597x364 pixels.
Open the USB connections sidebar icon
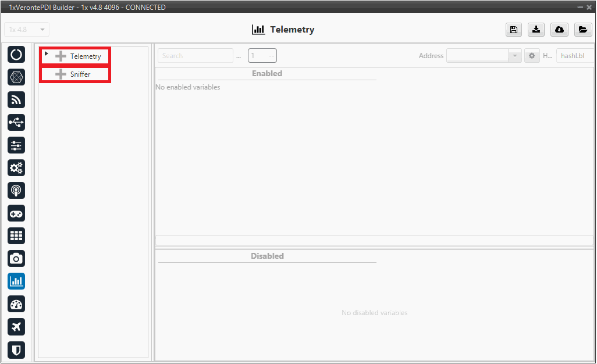point(16,123)
